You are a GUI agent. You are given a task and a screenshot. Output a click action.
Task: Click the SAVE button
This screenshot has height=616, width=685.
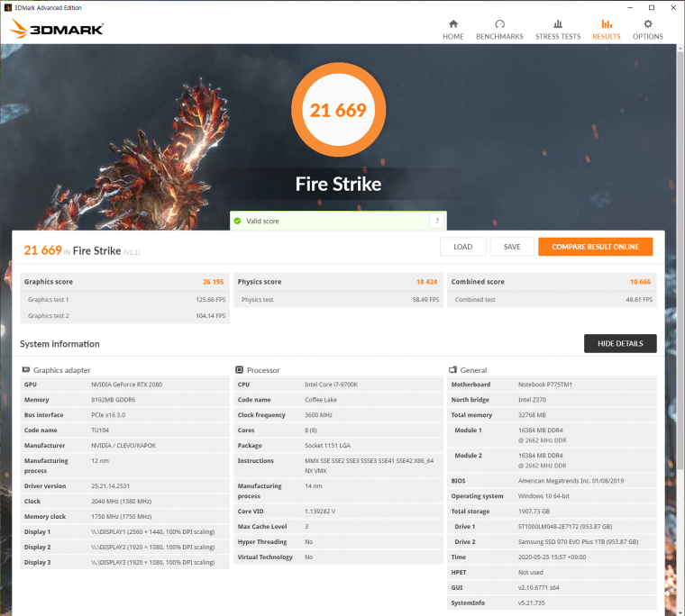click(x=512, y=247)
